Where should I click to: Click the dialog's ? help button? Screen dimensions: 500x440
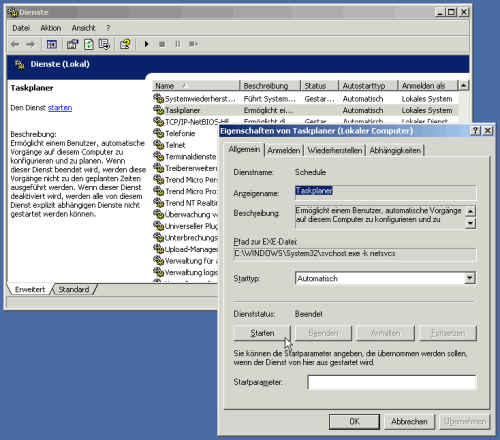tap(475, 131)
